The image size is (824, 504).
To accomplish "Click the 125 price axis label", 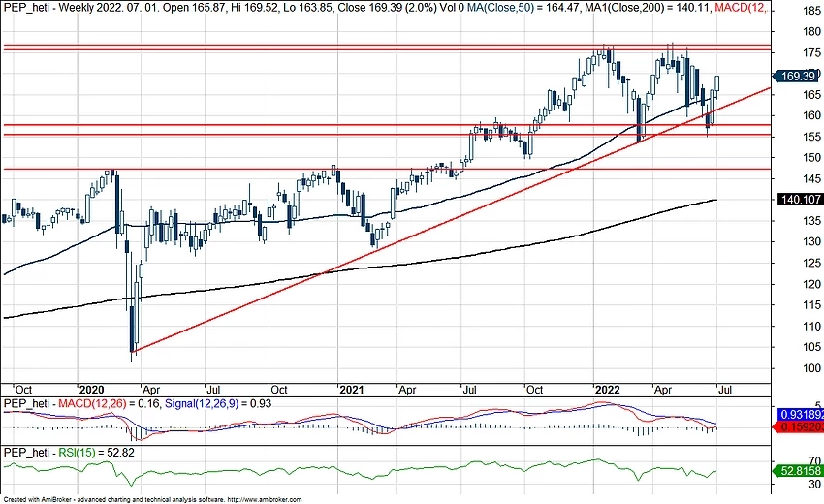I will (812, 263).
